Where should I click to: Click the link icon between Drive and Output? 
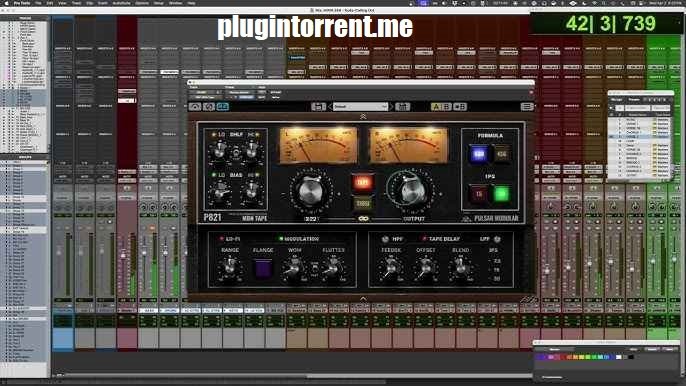click(363, 218)
